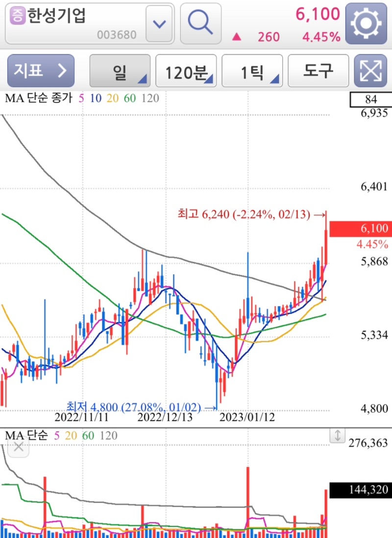Screen dimensions: 392x538
Task: Tap the 6,935 axis price label
Action: tap(374, 113)
